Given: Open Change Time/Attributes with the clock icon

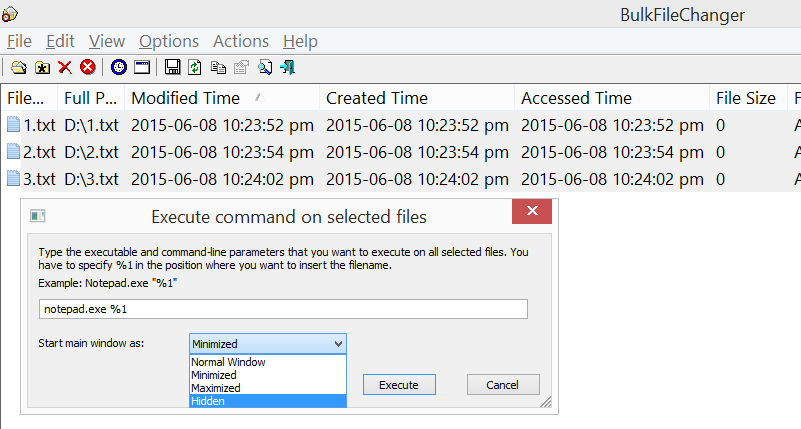Looking at the screenshot, I should pos(119,68).
